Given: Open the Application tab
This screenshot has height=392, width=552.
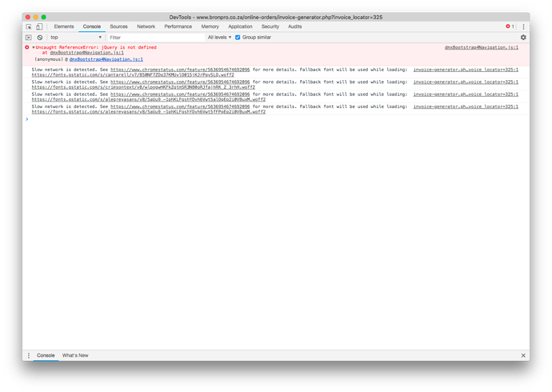Looking at the screenshot, I should click(240, 26).
